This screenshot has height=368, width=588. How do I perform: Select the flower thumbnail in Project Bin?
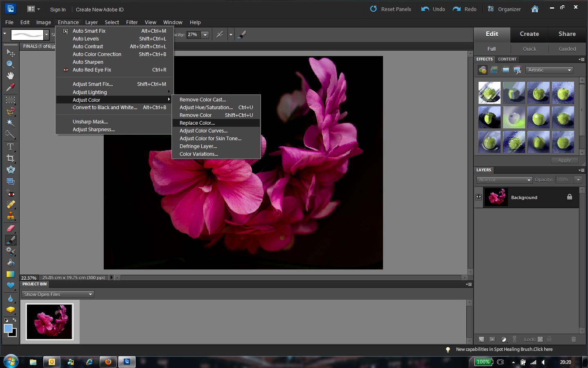50,322
